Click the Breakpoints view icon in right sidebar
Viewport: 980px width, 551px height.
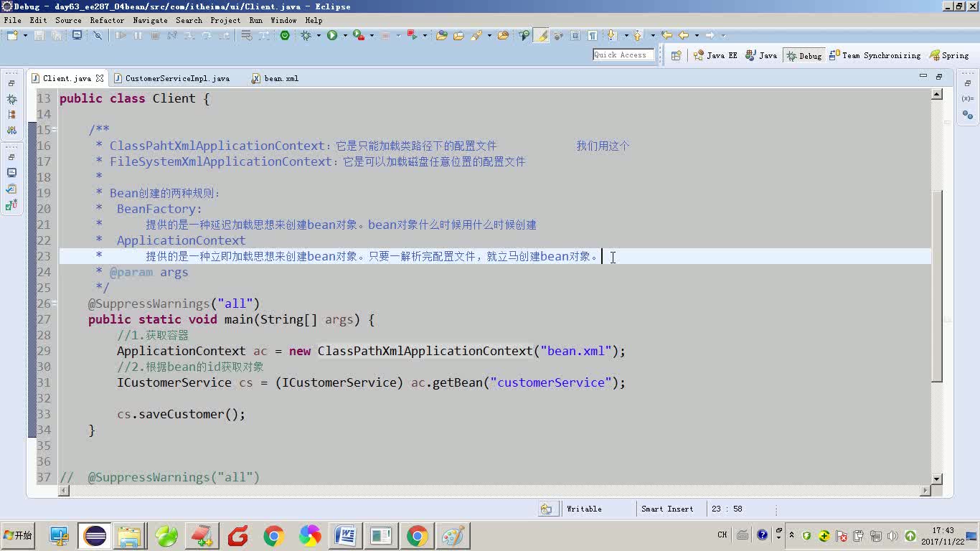point(968,115)
